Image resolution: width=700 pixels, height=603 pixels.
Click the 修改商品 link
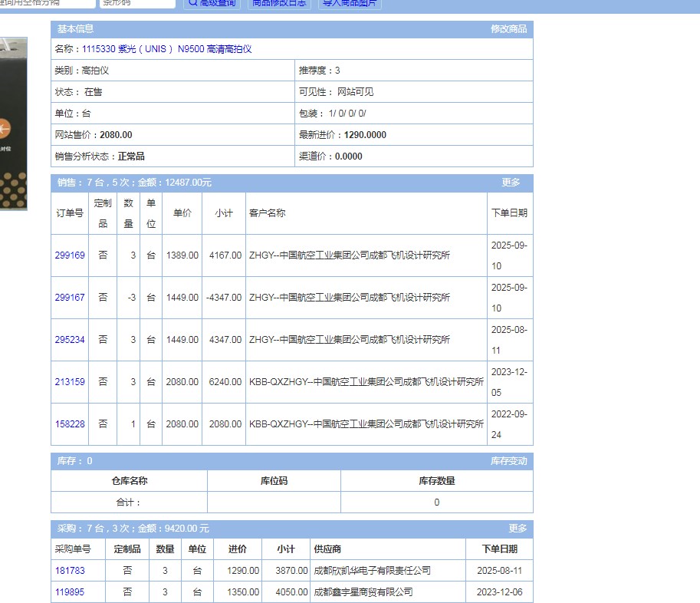click(508, 29)
